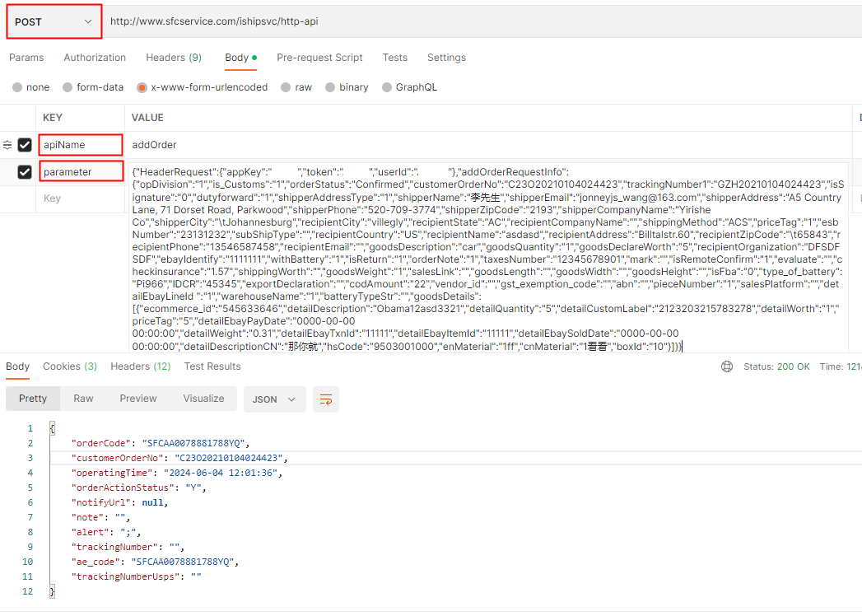Click the Visualize response view button
Viewport: 862px width, 616px height.
click(x=203, y=399)
